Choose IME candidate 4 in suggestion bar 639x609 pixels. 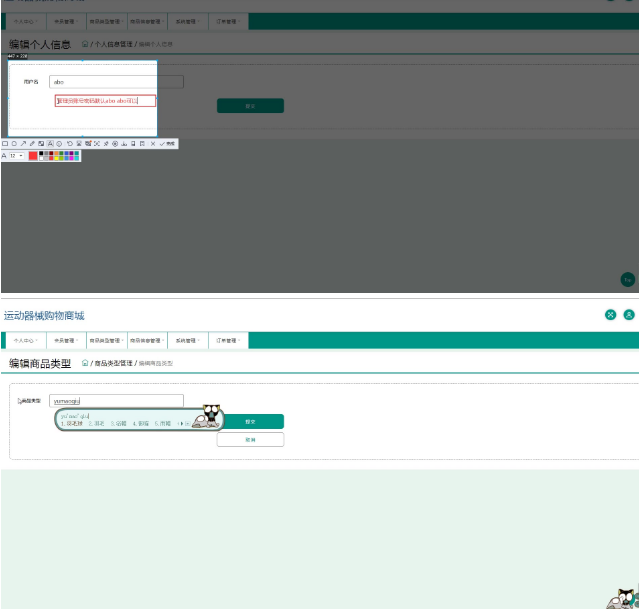141,424
